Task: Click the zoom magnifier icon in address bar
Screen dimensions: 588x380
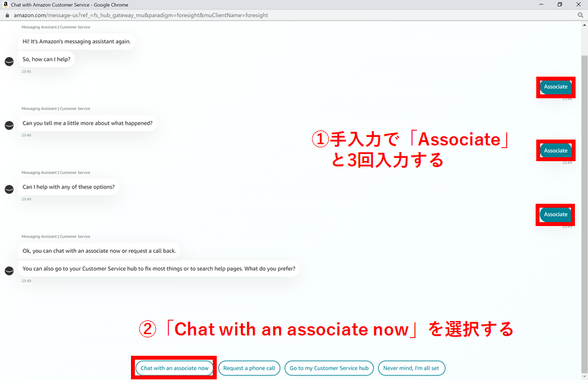Action: click(581, 15)
